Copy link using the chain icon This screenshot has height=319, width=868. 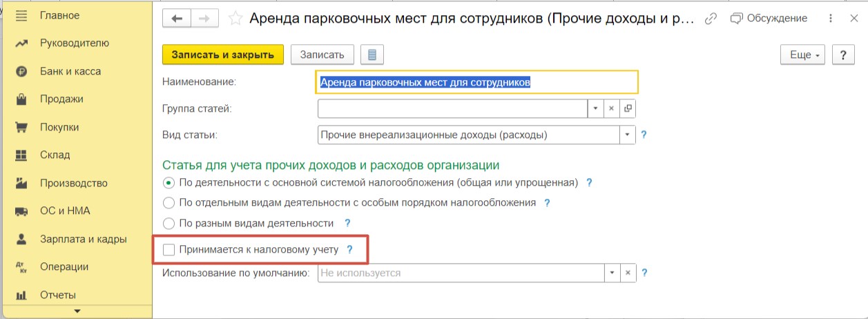click(710, 19)
